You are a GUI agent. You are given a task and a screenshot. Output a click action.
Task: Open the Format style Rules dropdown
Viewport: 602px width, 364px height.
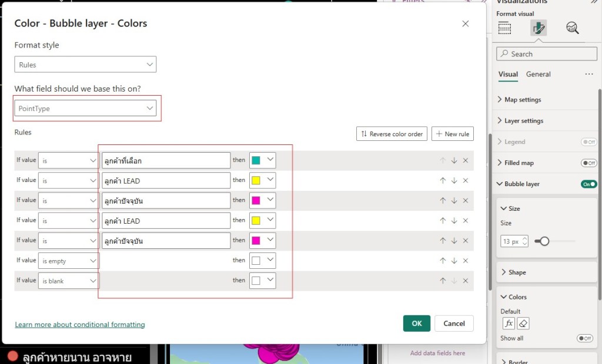tap(85, 65)
